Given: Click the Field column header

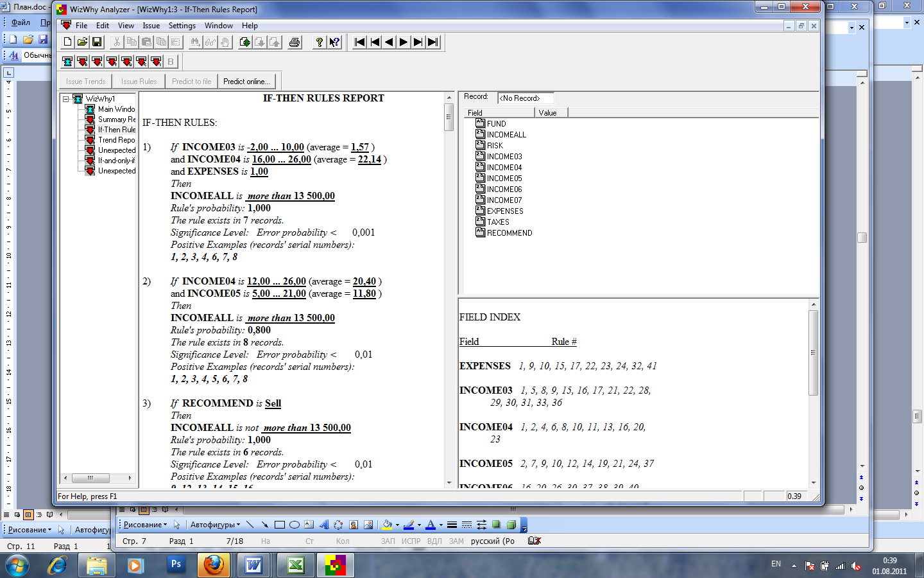Looking at the screenshot, I should click(x=499, y=112).
